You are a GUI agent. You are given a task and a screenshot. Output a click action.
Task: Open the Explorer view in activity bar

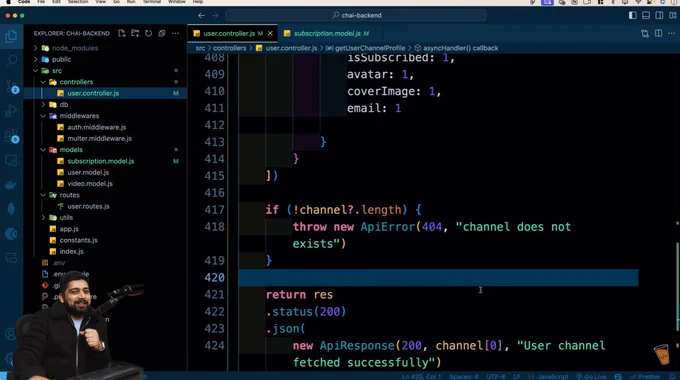pyautogui.click(x=11, y=37)
